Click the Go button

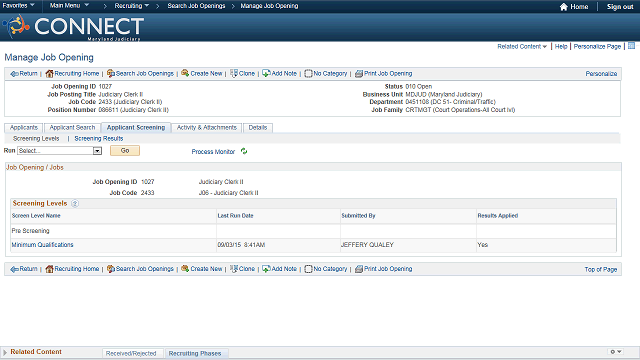(x=125, y=151)
